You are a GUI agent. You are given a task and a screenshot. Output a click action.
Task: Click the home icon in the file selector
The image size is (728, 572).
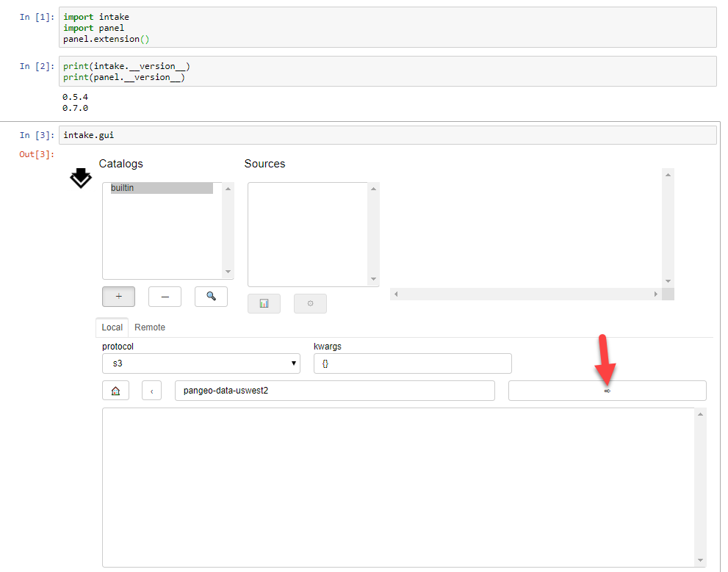coord(115,390)
